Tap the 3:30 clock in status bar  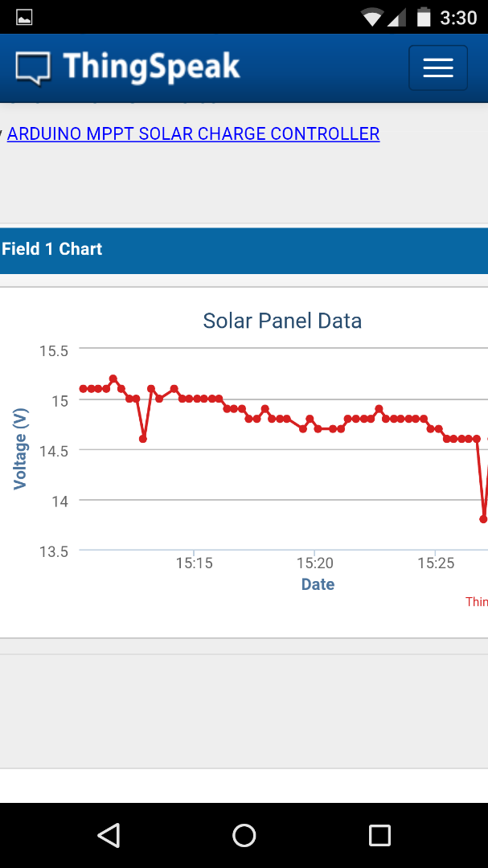point(459,17)
